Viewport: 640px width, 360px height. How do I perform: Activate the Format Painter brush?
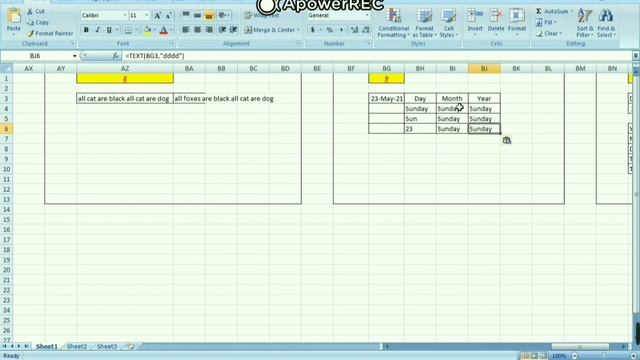point(50,33)
